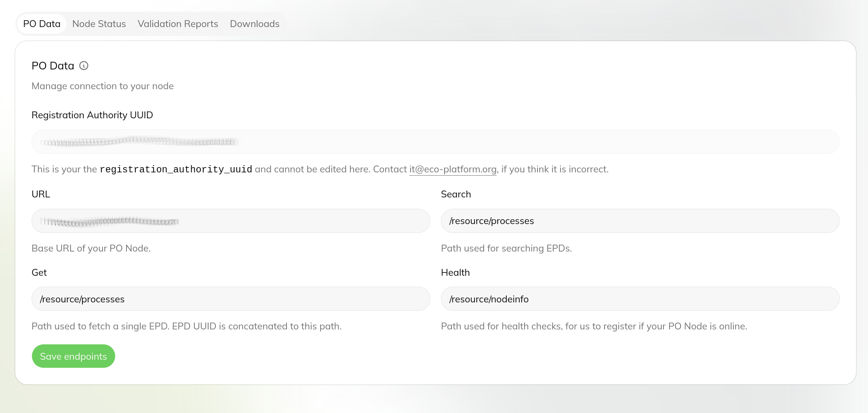Click the Registration Authority UUID label
Viewport: 868px width, 413px height.
[92, 115]
